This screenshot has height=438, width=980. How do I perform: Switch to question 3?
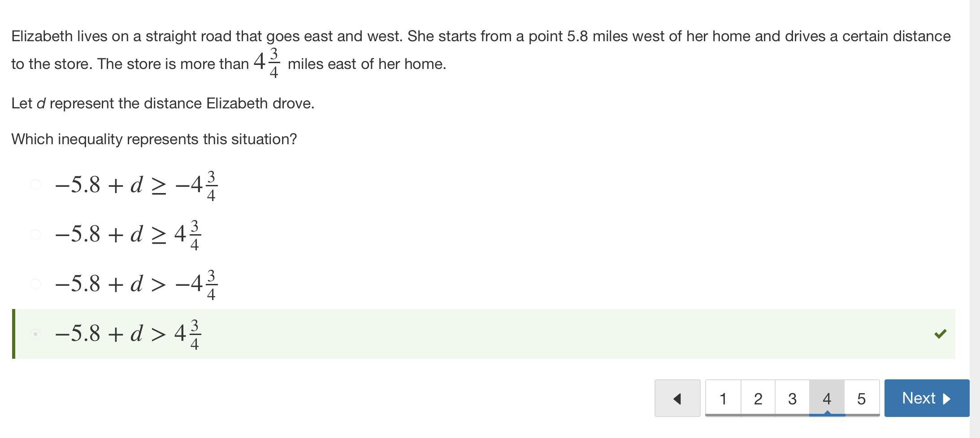point(792,398)
